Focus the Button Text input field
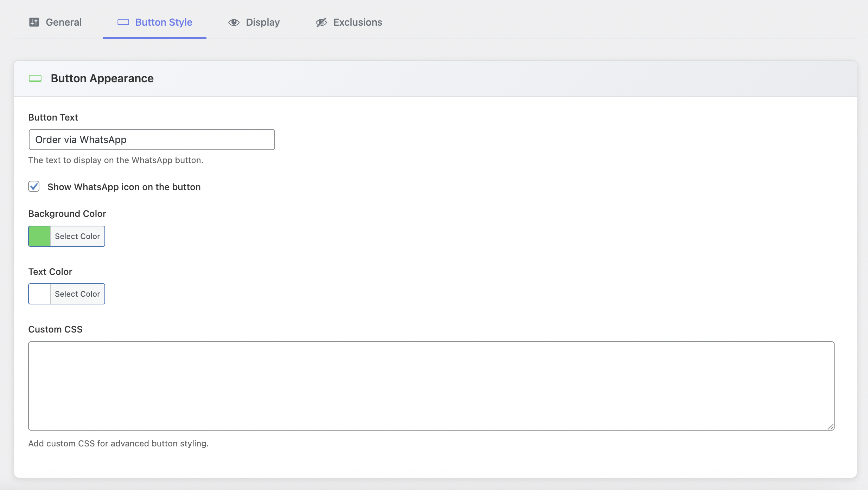 point(152,140)
